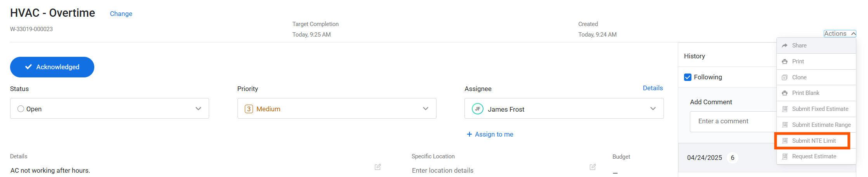Collapse the Actions menu button
The image size is (868, 177).
839,34
